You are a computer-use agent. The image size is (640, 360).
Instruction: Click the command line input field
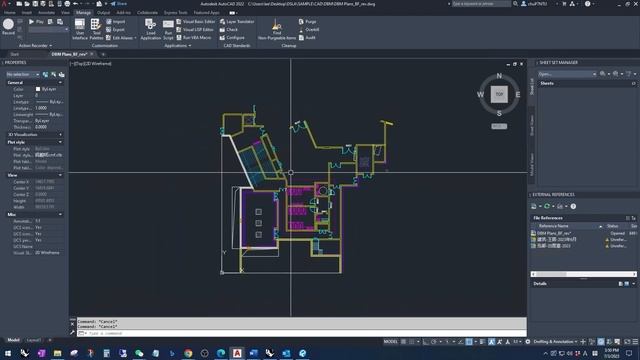tap(302, 333)
